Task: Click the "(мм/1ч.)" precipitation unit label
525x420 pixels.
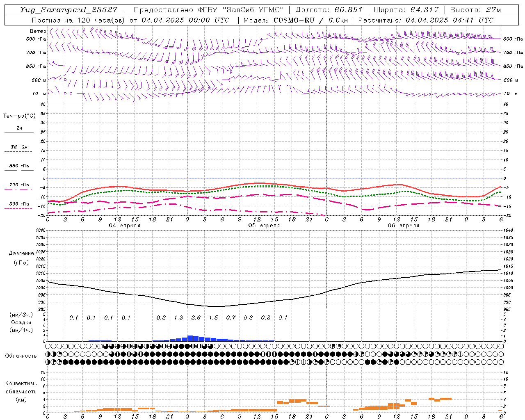Action: [x=21, y=330]
